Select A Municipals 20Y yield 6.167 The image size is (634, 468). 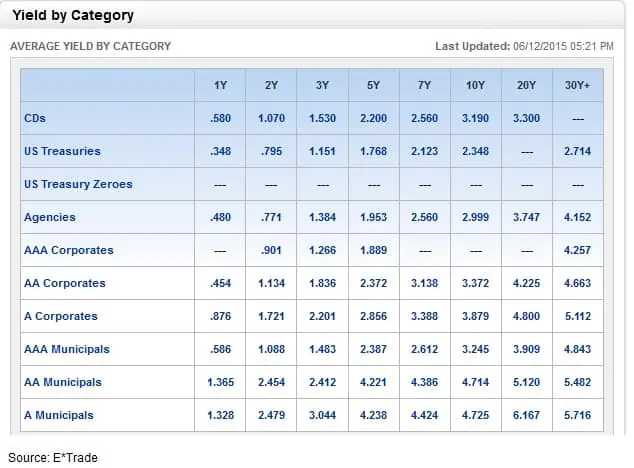click(x=526, y=415)
